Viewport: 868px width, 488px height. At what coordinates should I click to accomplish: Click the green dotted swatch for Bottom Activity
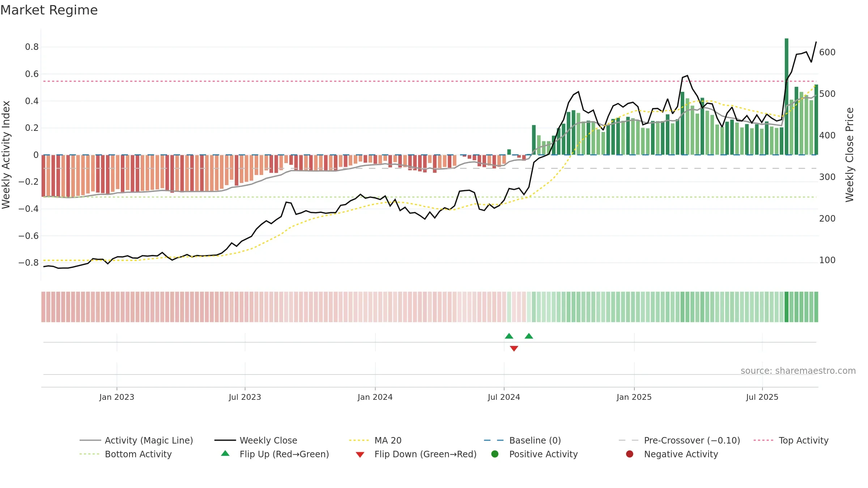(x=89, y=454)
